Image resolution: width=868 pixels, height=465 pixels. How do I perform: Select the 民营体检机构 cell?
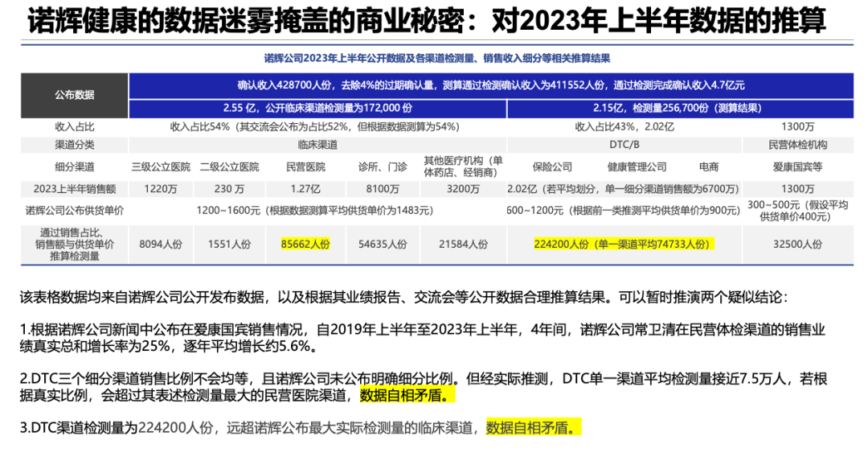coord(797,145)
